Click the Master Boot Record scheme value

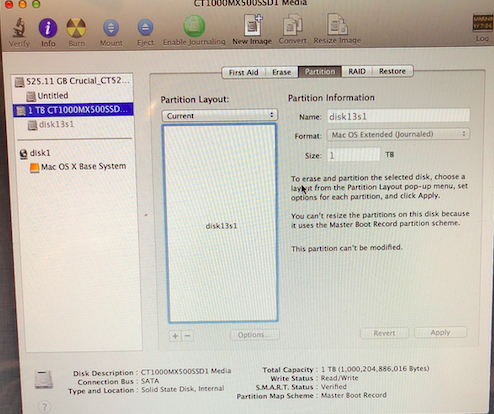tap(354, 395)
